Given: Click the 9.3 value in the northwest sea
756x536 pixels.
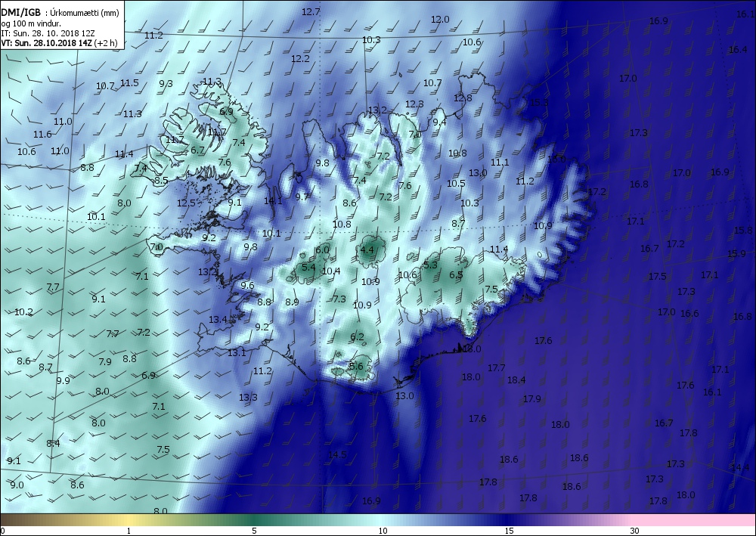Looking at the screenshot, I should [x=166, y=83].
